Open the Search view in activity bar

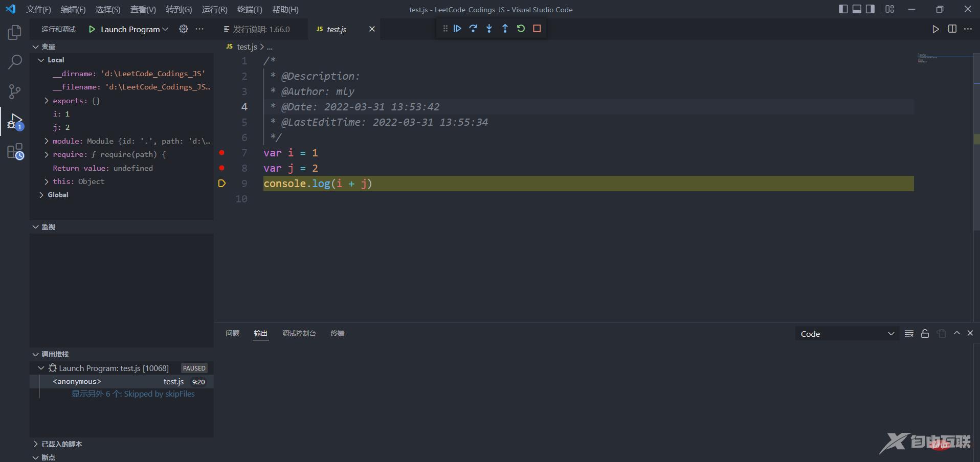click(x=15, y=62)
